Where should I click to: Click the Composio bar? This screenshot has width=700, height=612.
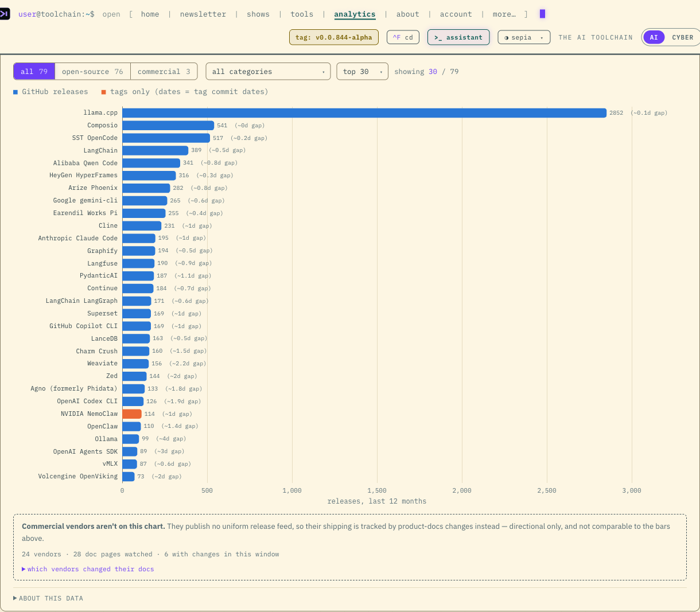[x=168, y=126]
